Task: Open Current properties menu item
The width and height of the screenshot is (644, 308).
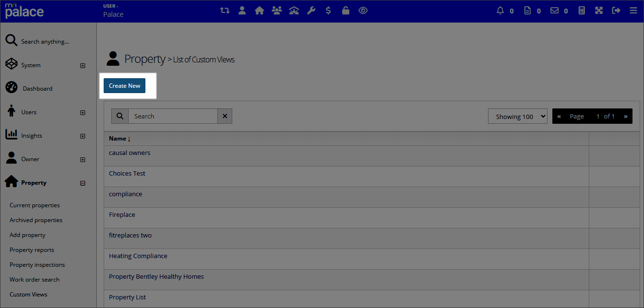Action: click(x=35, y=205)
